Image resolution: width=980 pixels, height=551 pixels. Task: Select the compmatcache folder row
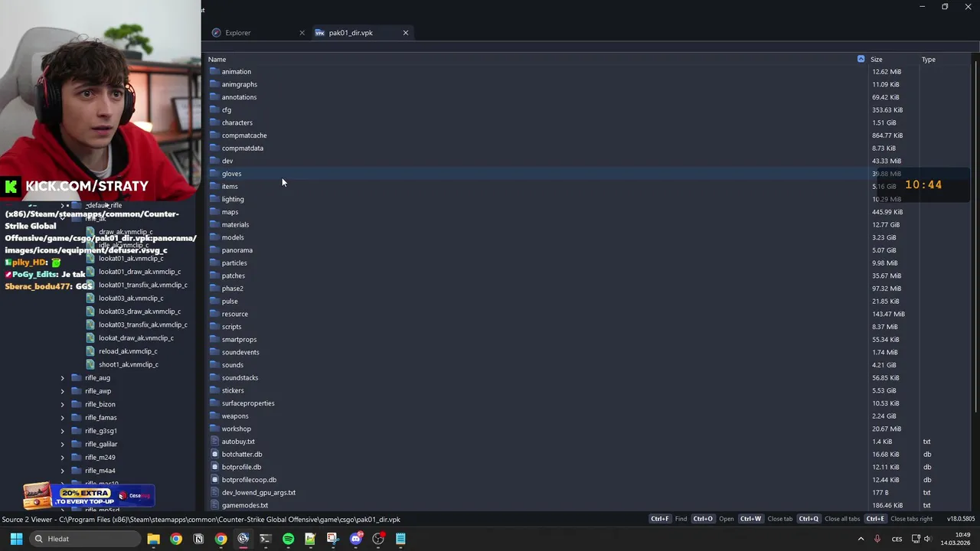[x=588, y=135]
